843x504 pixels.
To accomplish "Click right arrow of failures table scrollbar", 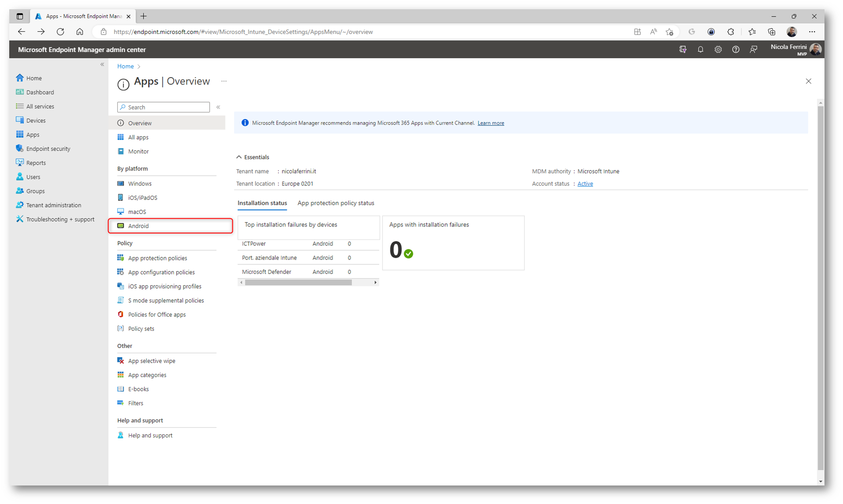I will pos(375,282).
